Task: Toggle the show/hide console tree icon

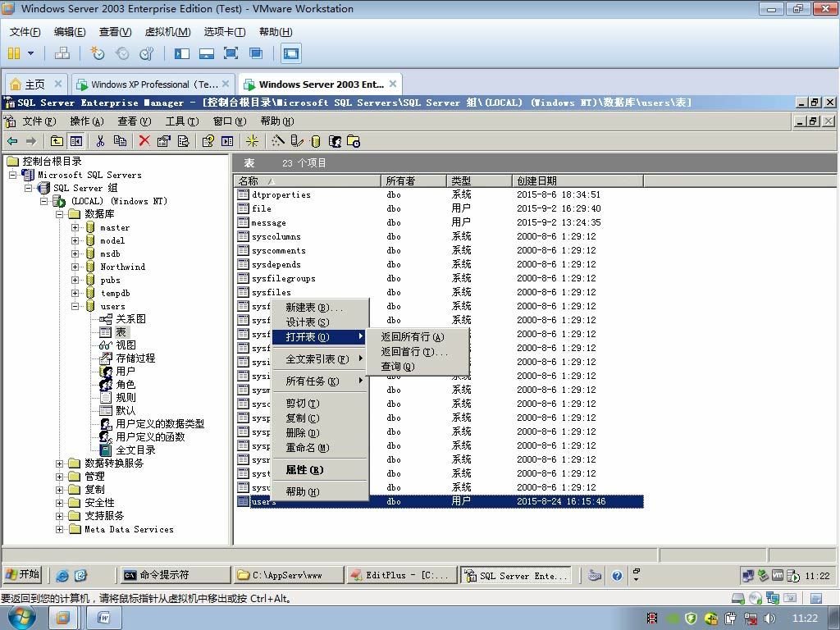Action: (x=76, y=141)
